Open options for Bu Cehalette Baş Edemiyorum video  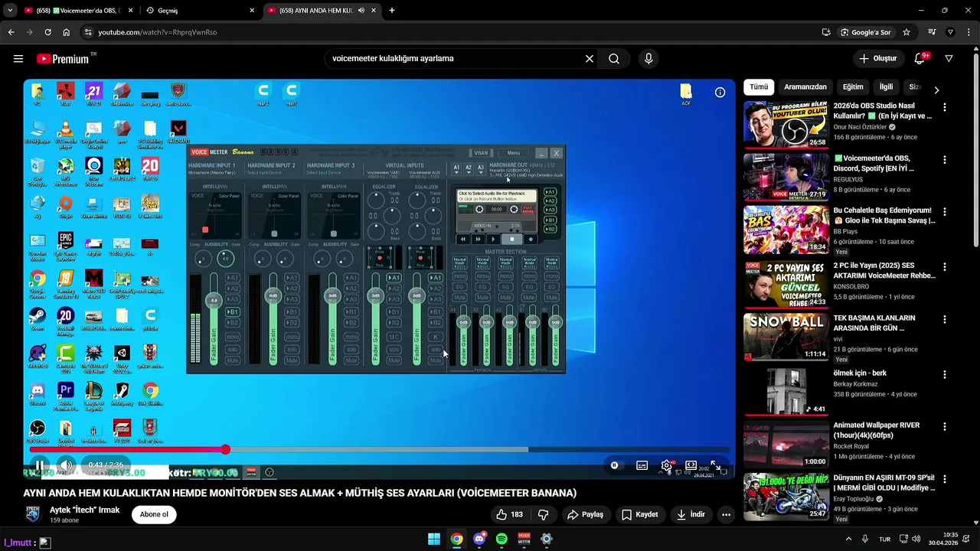pos(945,212)
